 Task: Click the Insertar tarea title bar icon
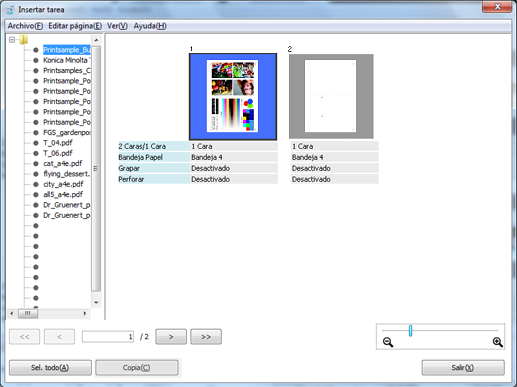[x=11, y=10]
